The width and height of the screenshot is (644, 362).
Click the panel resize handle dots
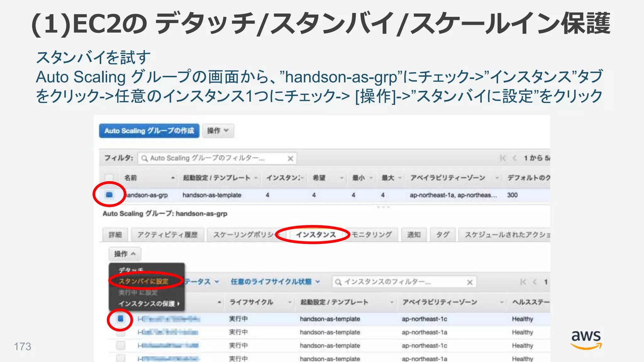point(383,207)
